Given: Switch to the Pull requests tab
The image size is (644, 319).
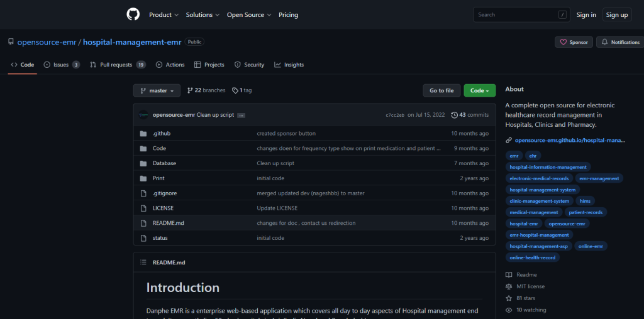Looking at the screenshot, I should (x=118, y=65).
